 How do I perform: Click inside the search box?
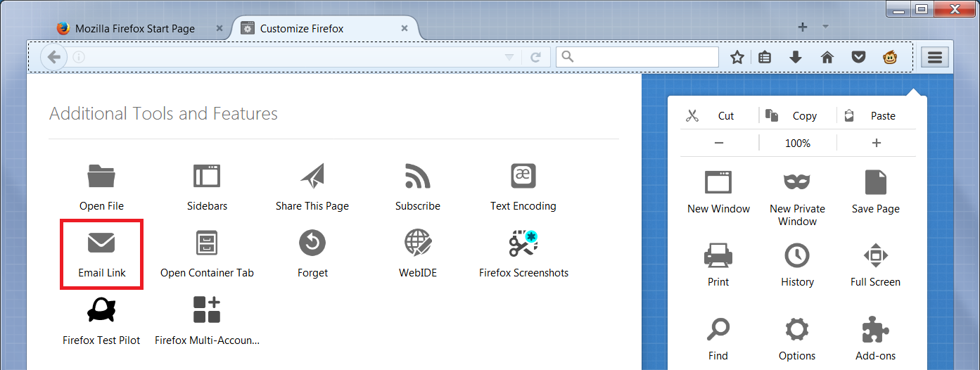point(637,57)
